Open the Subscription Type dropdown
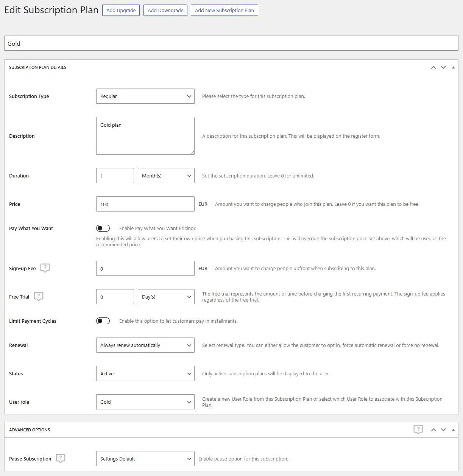 (x=145, y=96)
